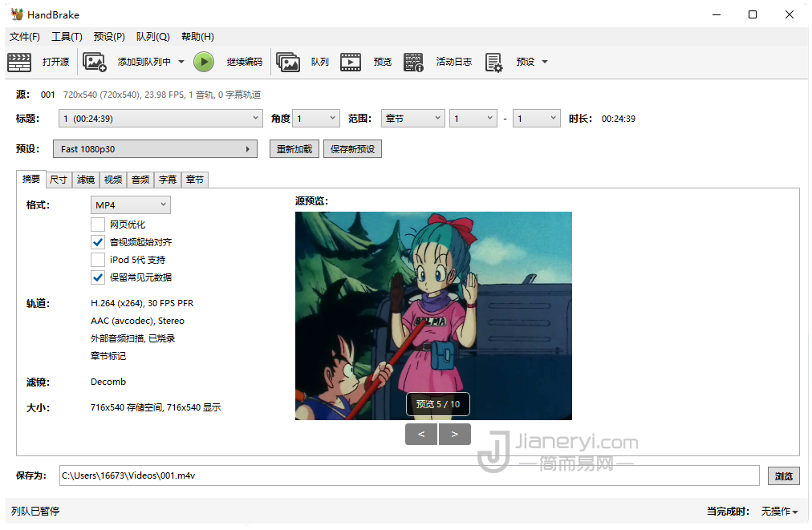Expand the Fast 1080p30 preset selector
This screenshot has height=530, width=812.
[x=155, y=149]
